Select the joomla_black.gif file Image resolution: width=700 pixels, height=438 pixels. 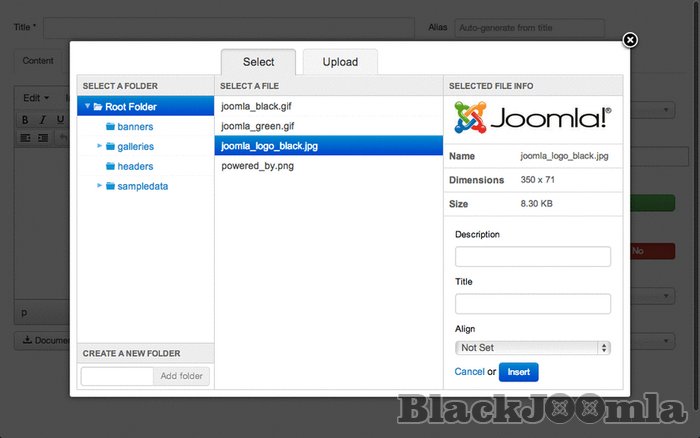coord(257,107)
